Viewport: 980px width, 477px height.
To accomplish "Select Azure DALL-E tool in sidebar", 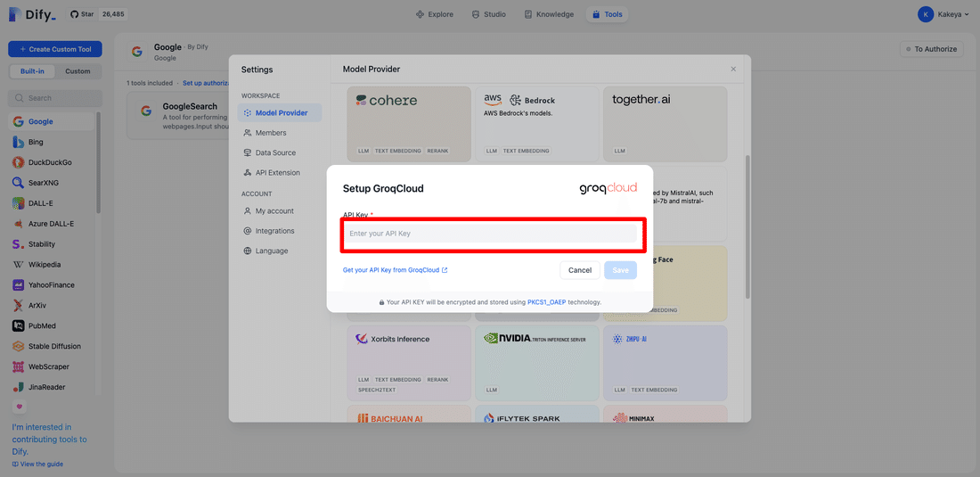I will pos(52,224).
